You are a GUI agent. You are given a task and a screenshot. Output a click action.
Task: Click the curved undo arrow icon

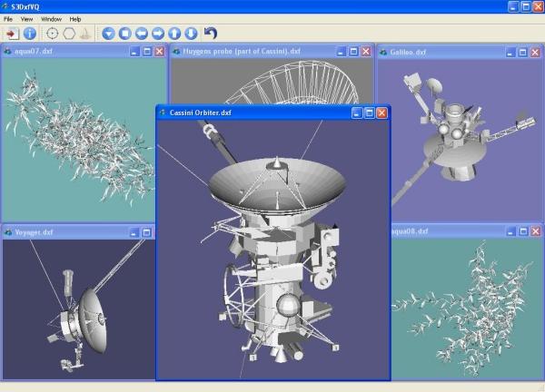pos(211,33)
